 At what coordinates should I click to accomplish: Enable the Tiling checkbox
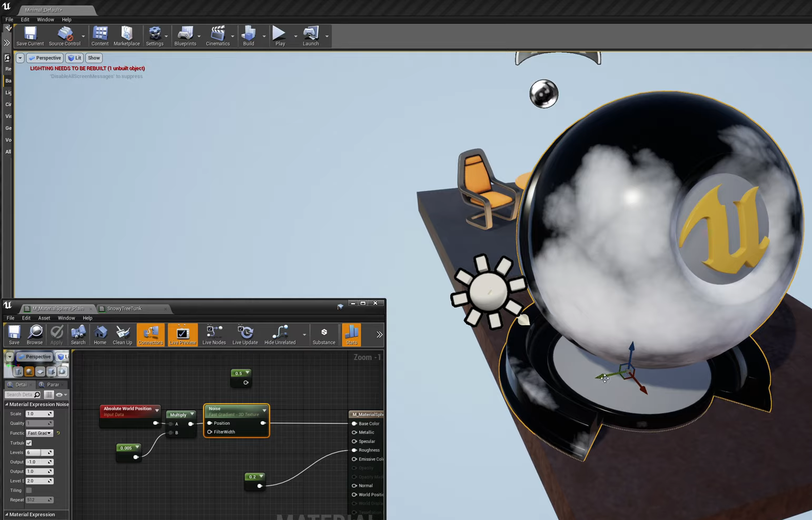pyautogui.click(x=29, y=491)
